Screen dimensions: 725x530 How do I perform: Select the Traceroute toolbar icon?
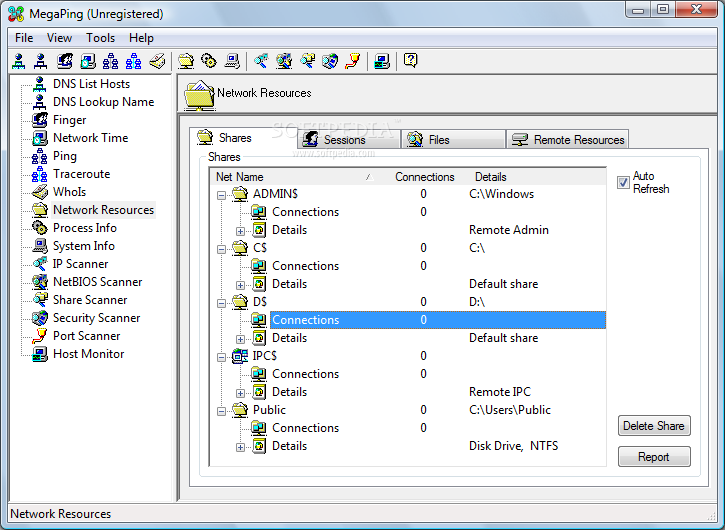(134, 61)
